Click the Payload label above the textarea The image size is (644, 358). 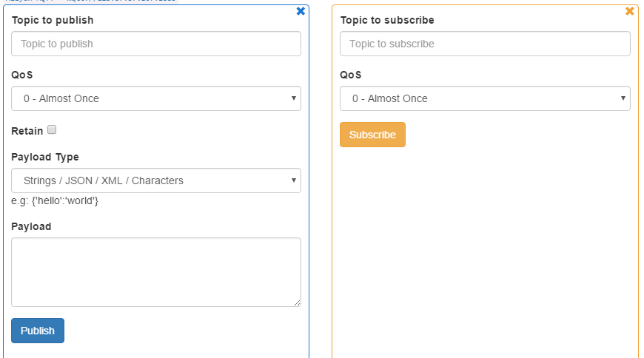coord(31,226)
